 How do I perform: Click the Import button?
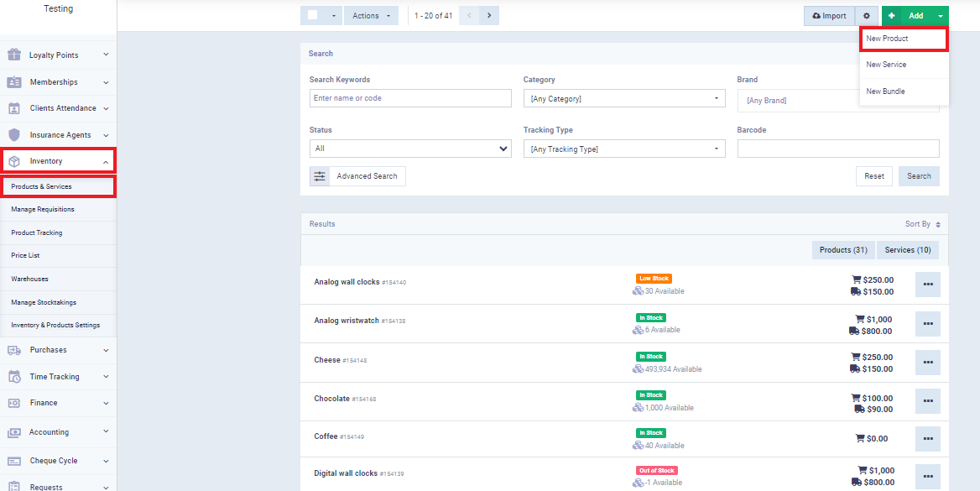[x=829, y=16]
